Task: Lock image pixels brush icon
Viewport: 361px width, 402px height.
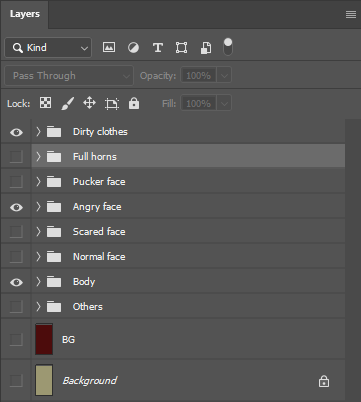Action: click(x=68, y=103)
